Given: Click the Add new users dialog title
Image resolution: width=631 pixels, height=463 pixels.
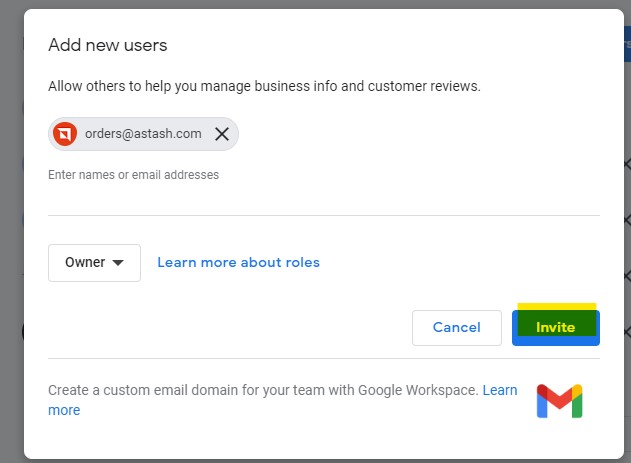Looking at the screenshot, I should 107,45.
